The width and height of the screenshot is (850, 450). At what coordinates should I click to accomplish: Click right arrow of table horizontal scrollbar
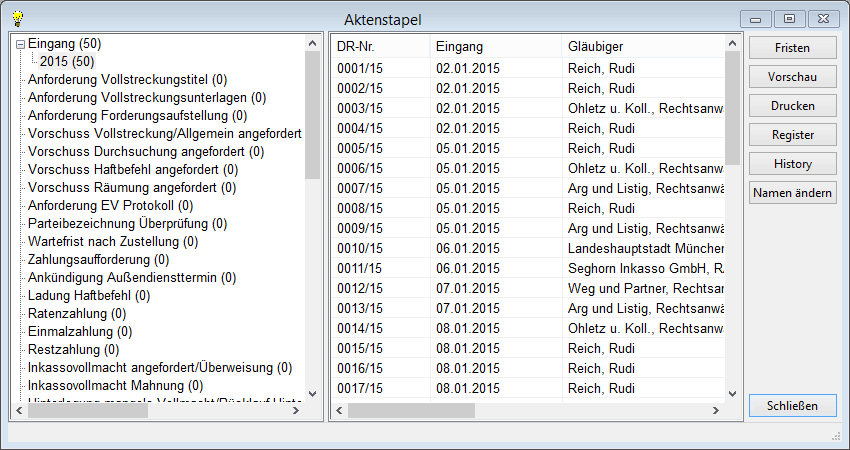click(714, 411)
